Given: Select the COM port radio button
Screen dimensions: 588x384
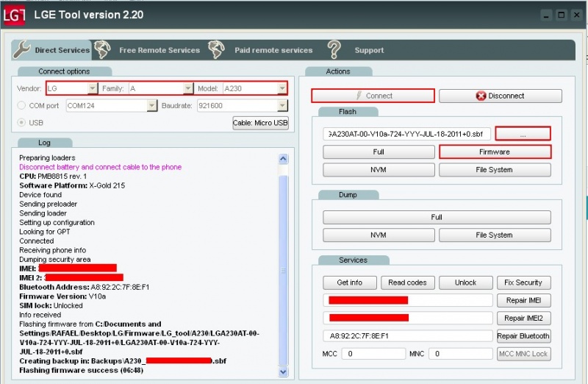Looking at the screenshot, I should (21, 105).
